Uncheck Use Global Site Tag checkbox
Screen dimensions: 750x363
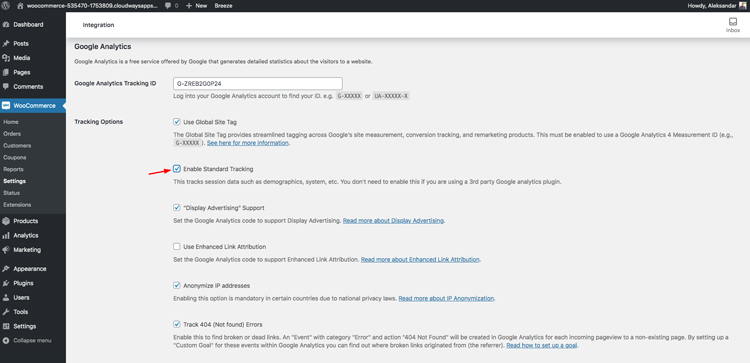pyautogui.click(x=176, y=122)
